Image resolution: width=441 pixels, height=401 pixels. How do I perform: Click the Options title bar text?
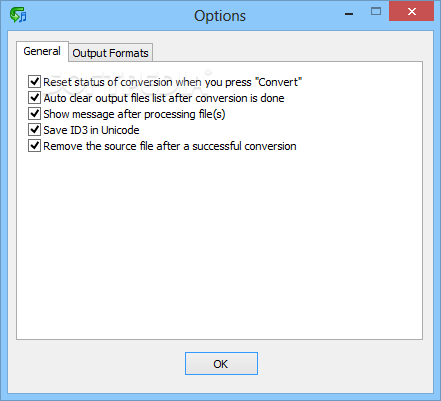220,16
